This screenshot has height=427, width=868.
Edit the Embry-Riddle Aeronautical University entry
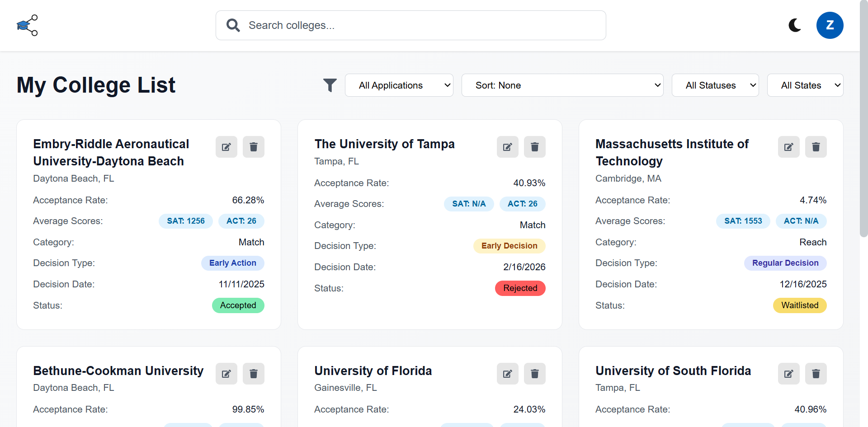click(226, 147)
